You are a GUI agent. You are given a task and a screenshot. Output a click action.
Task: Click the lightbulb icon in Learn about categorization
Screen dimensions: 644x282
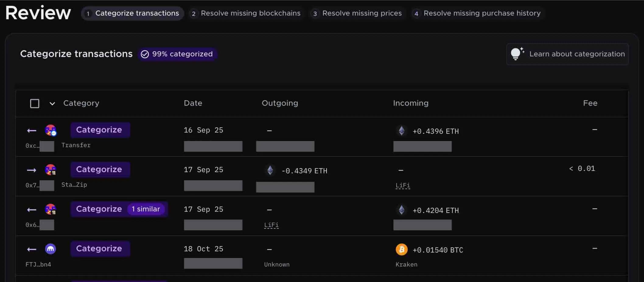point(517,54)
